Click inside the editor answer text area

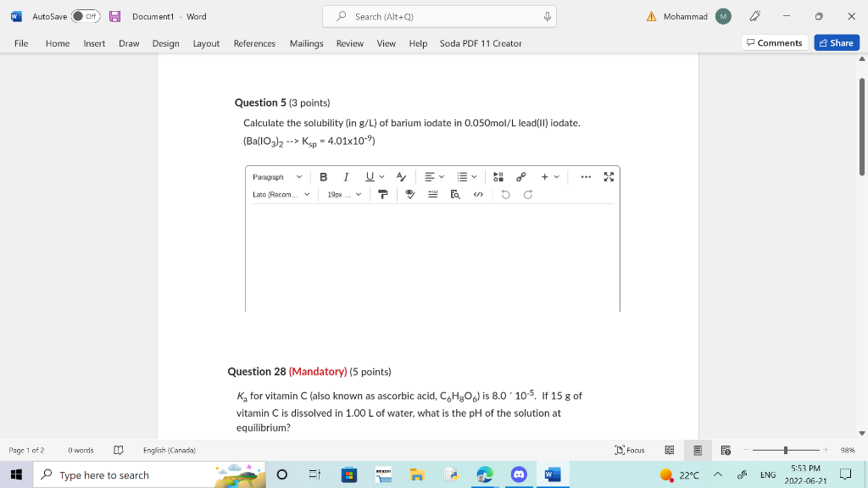(x=432, y=258)
